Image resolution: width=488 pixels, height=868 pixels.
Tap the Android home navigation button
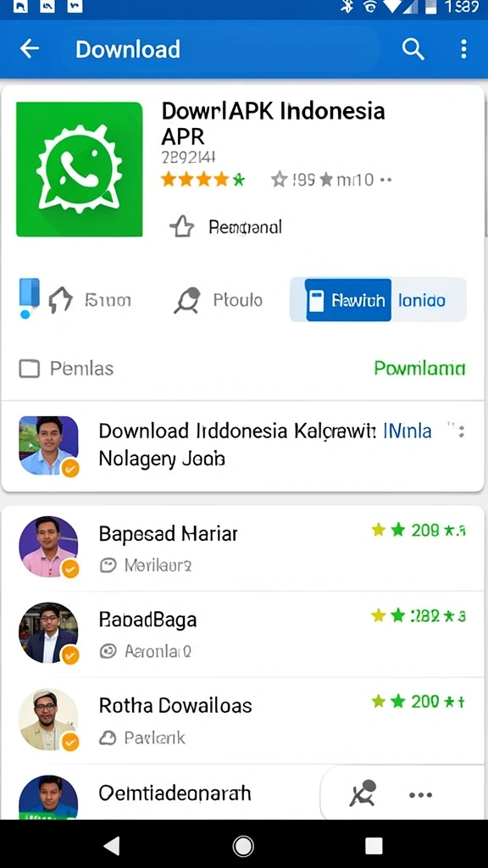coord(243,846)
